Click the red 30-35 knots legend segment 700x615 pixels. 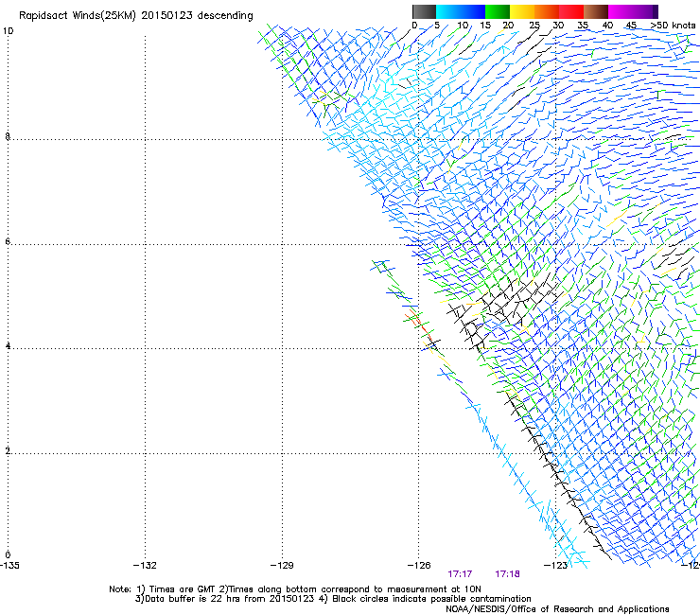tap(571, 11)
